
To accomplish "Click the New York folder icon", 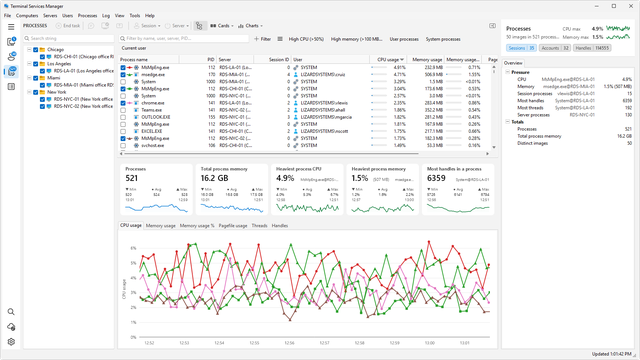I will tap(42, 92).
